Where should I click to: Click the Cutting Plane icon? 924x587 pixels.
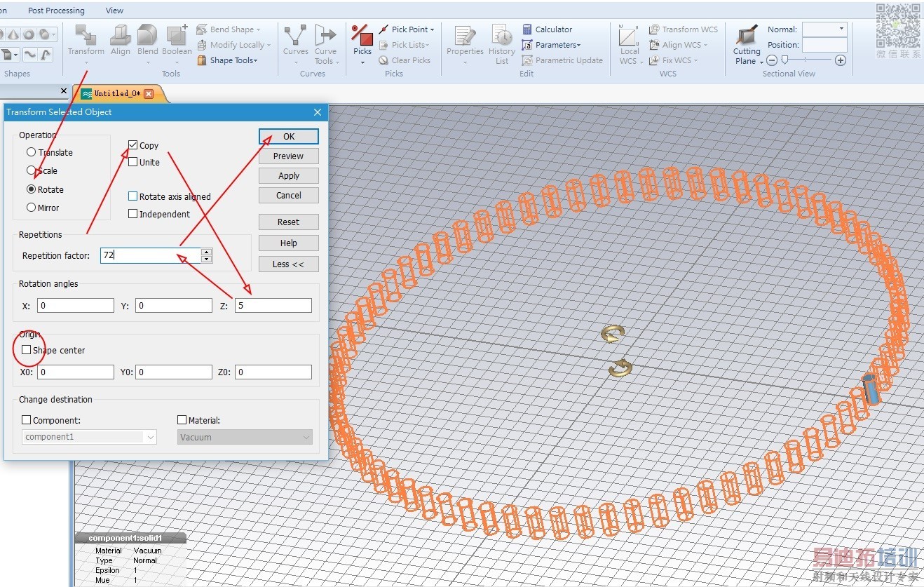coord(747,35)
